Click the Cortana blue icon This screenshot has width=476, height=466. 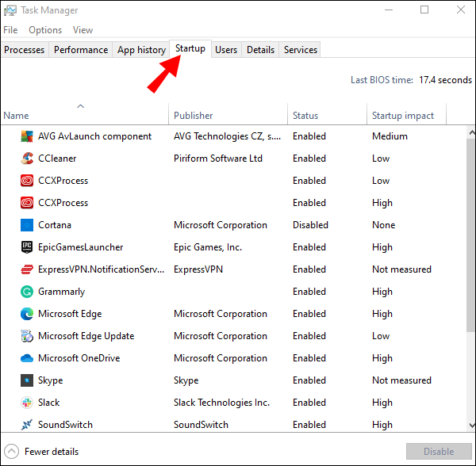tap(27, 225)
